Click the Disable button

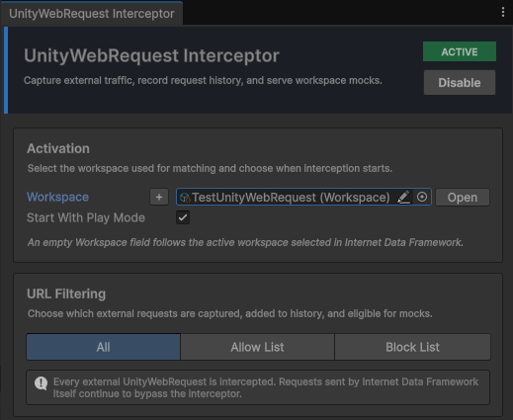460,83
